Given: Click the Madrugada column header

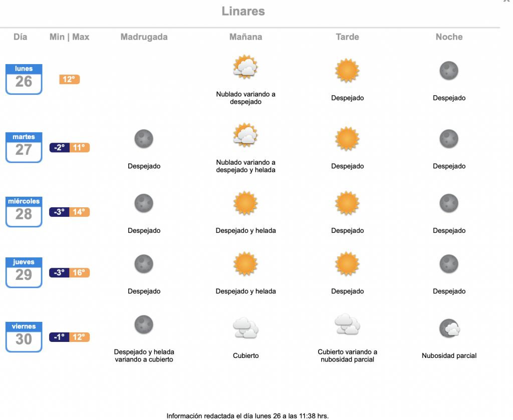Looking at the screenshot, I should tap(144, 37).
